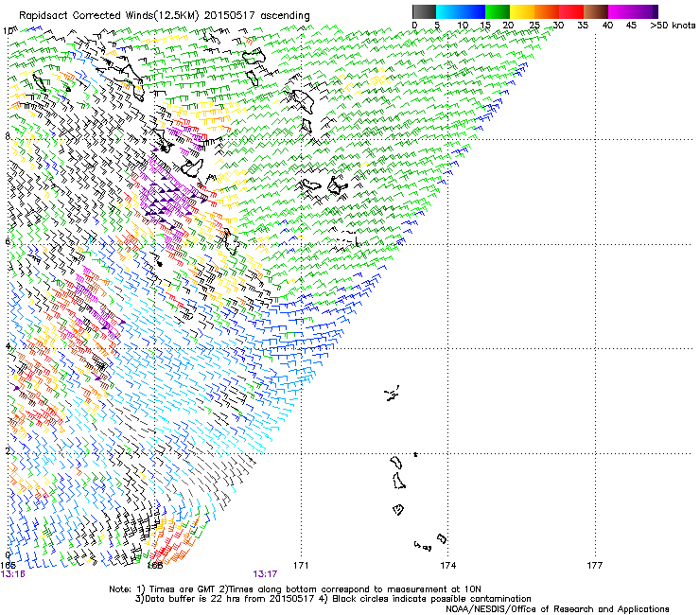
Task: Click the longitude label '174'
Action: click(x=447, y=566)
